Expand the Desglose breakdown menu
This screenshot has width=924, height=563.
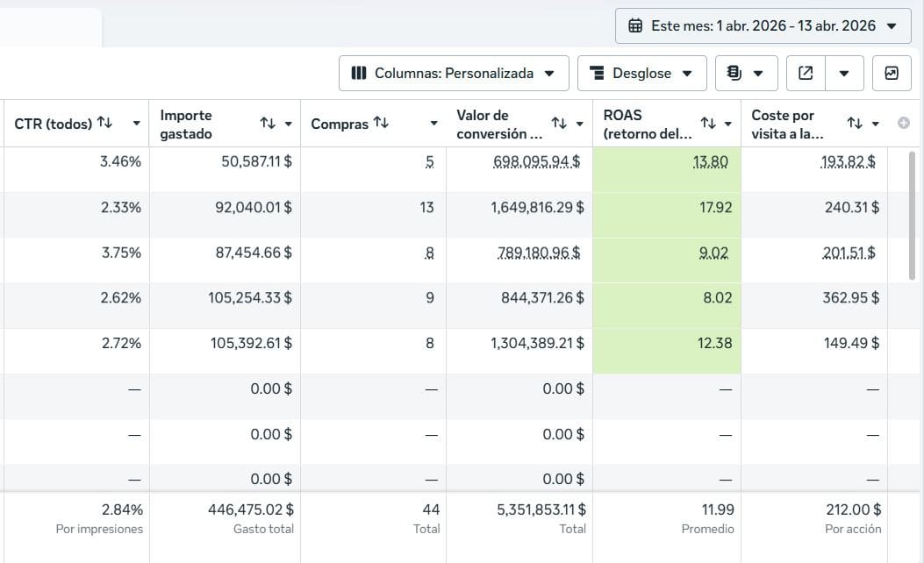pos(641,73)
